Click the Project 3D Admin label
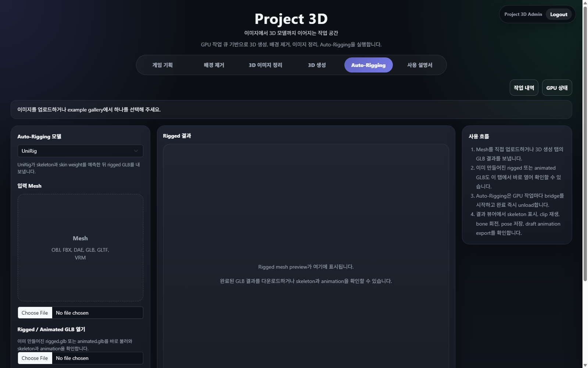Screen dimensions: 588x368 click(523, 14)
